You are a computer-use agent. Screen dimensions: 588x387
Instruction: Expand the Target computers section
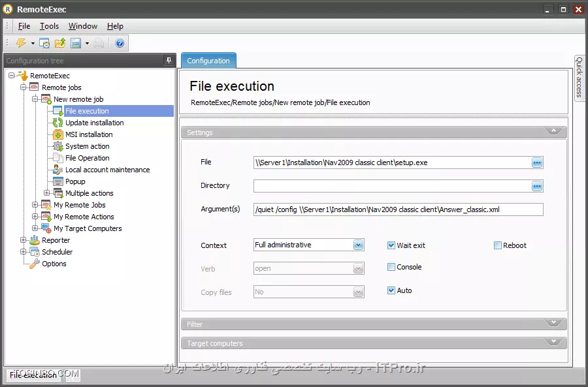click(x=553, y=342)
